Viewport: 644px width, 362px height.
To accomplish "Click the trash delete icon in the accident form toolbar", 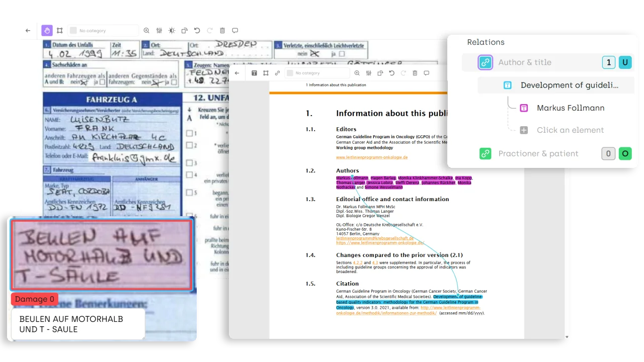I will coord(222,31).
